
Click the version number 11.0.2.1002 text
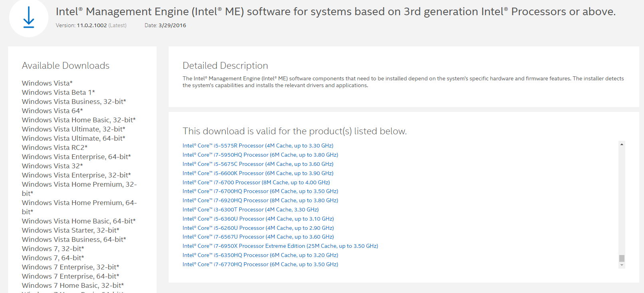(91, 26)
